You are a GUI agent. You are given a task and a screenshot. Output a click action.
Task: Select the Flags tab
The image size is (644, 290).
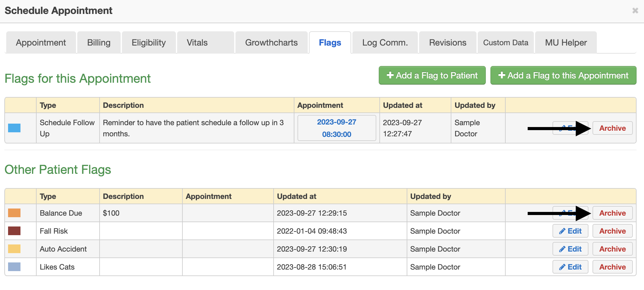point(330,42)
